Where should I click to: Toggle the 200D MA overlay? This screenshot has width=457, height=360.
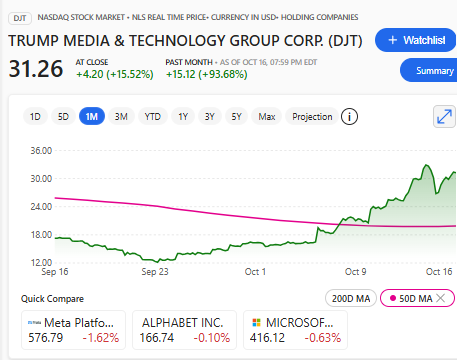point(351,298)
